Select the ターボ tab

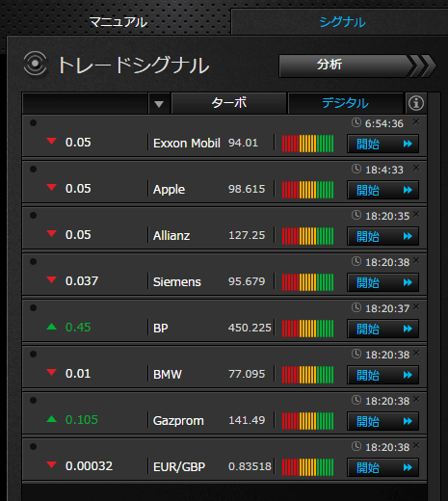(229, 103)
